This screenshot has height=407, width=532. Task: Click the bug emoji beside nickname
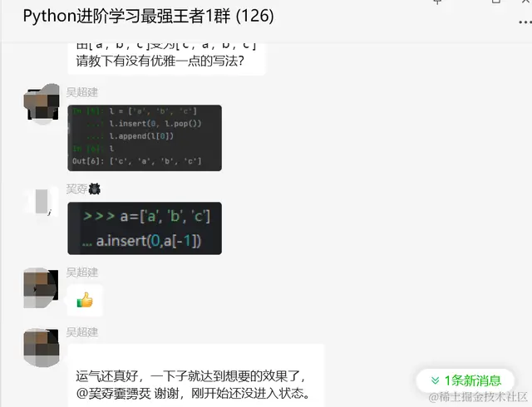(94, 189)
